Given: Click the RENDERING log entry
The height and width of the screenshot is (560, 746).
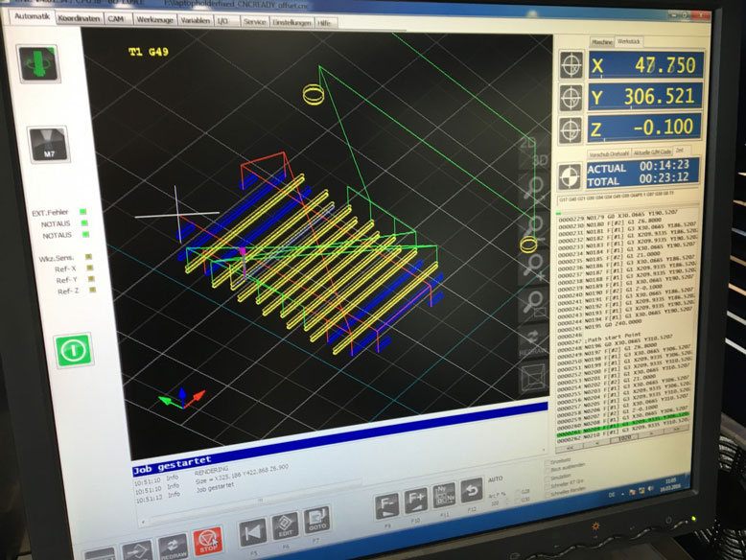Looking at the screenshot, I should [x=211, y=472].
